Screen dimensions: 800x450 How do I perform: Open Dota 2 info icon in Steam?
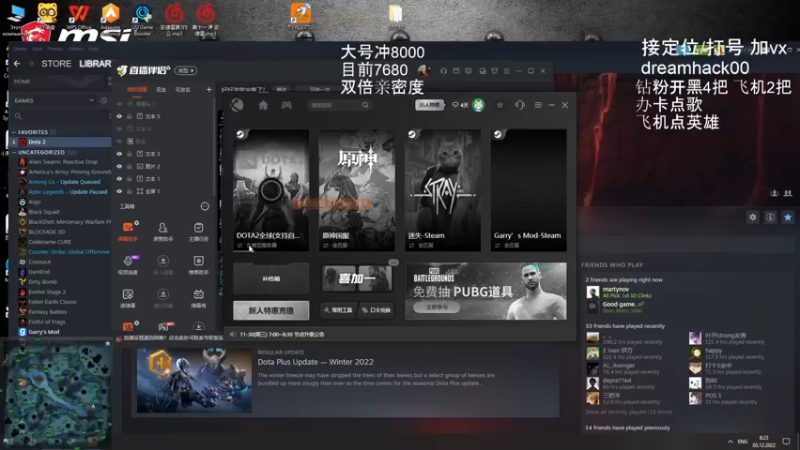point(770,217)
